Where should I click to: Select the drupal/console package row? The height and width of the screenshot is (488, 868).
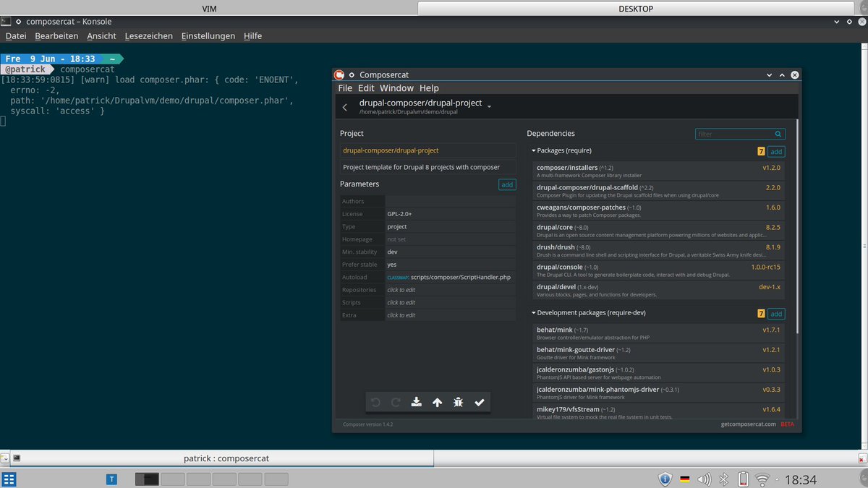click(659, 270)
